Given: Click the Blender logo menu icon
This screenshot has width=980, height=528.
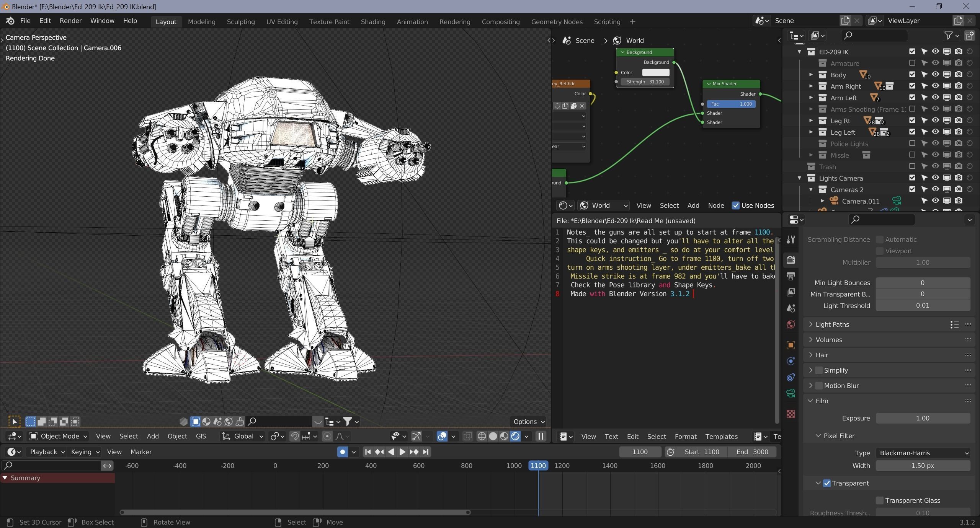Looking at the screenshot, I should [x=10, y=21].
